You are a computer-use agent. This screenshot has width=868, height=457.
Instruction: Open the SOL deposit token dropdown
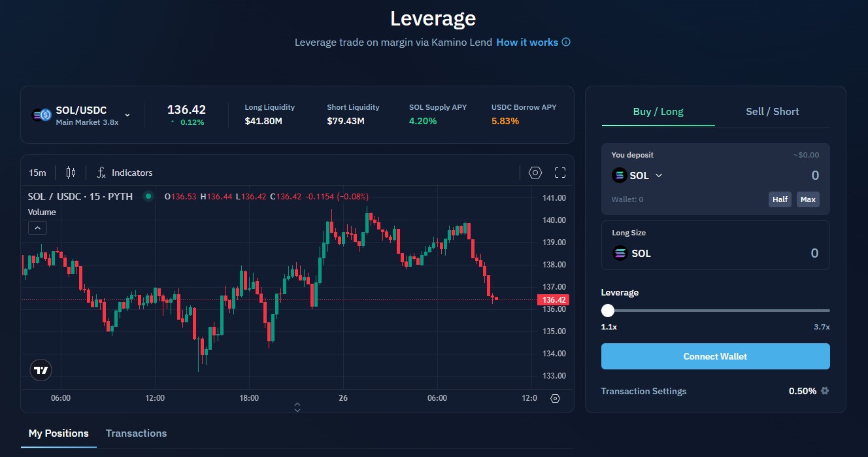coord(659,175)
